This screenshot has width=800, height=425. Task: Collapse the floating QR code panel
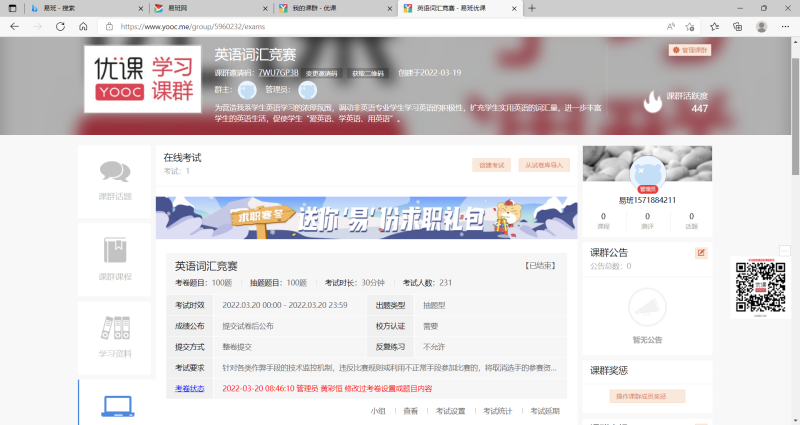coord(784,250)
